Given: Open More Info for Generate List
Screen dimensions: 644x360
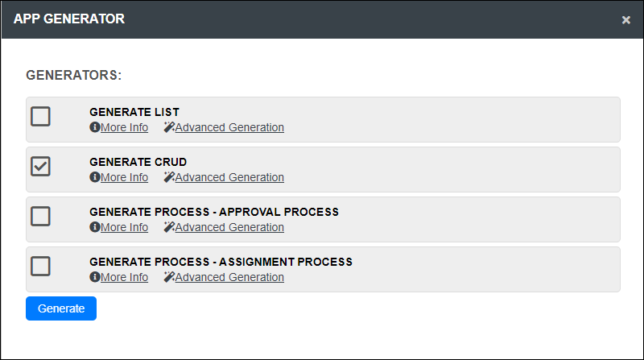Looking at the screenshot, I should click(x=125, y=127).
